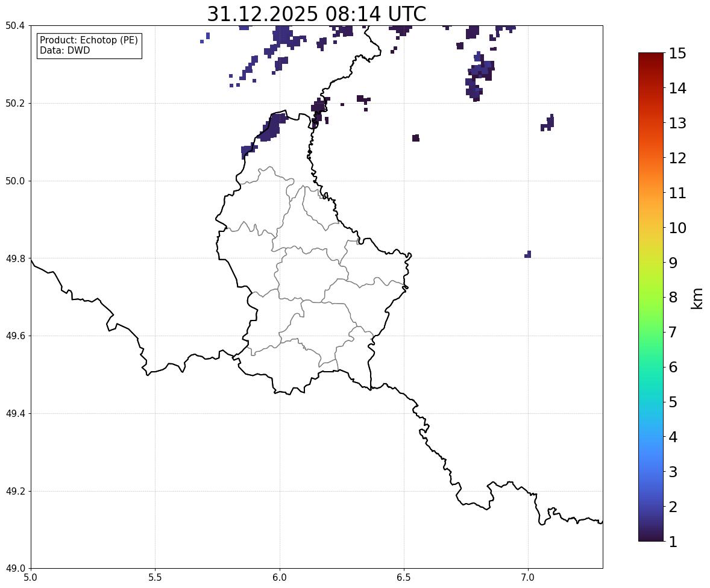The width and height of the screenshot is (710, 588).
Task: Click longitude axis label '7.0'
Action: [528, 578]
